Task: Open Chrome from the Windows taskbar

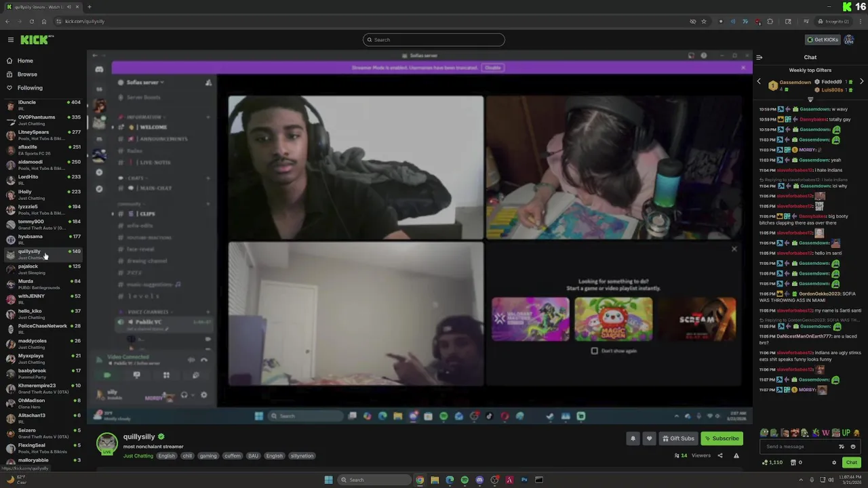Action: (x=420, y=480)
